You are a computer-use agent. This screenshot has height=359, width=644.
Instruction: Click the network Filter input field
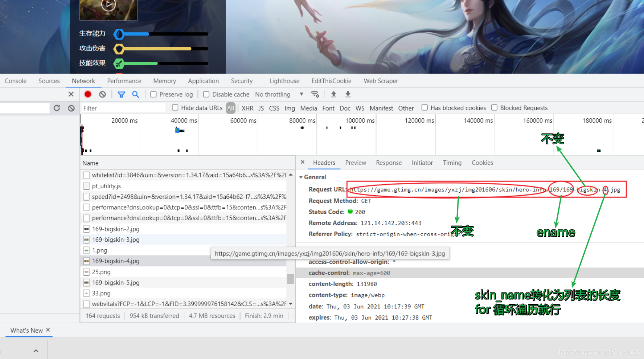(x=123, y=108)
